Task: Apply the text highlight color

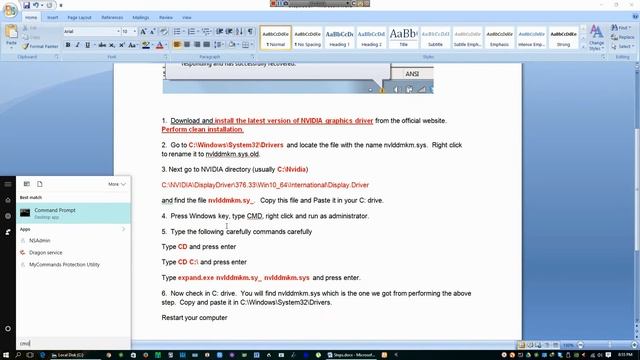Action: point(145,45)
